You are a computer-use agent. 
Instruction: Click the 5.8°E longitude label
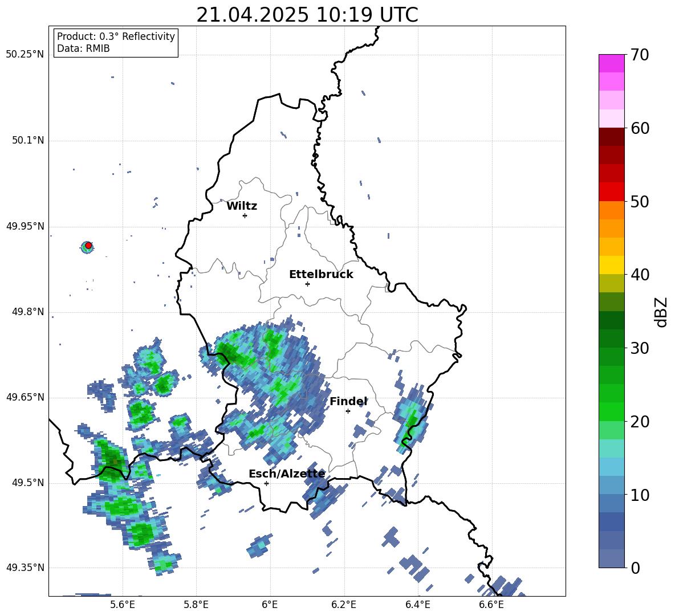click(x=196, y=605)
